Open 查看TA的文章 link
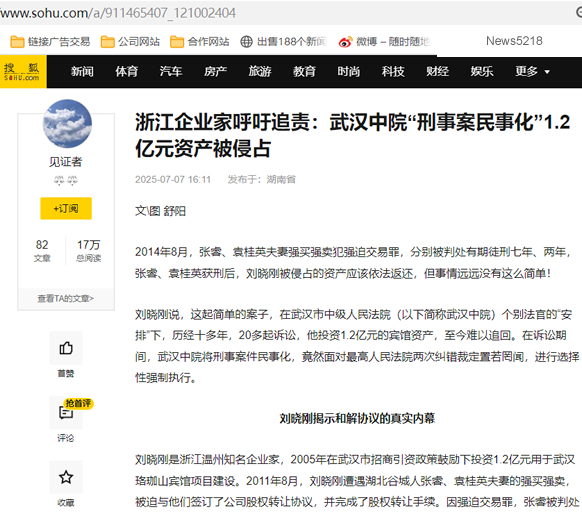The image size is (582, 512). point(66,299)
